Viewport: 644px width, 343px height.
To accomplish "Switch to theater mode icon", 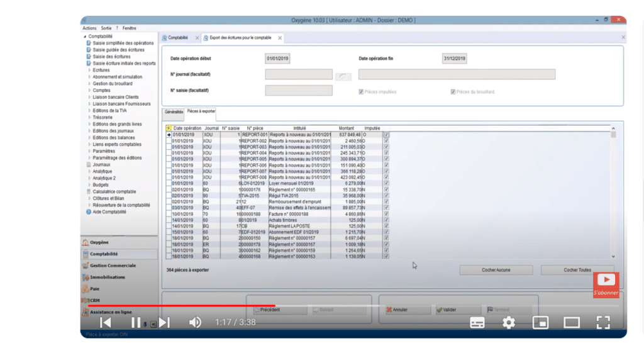I will coord(572,323).
